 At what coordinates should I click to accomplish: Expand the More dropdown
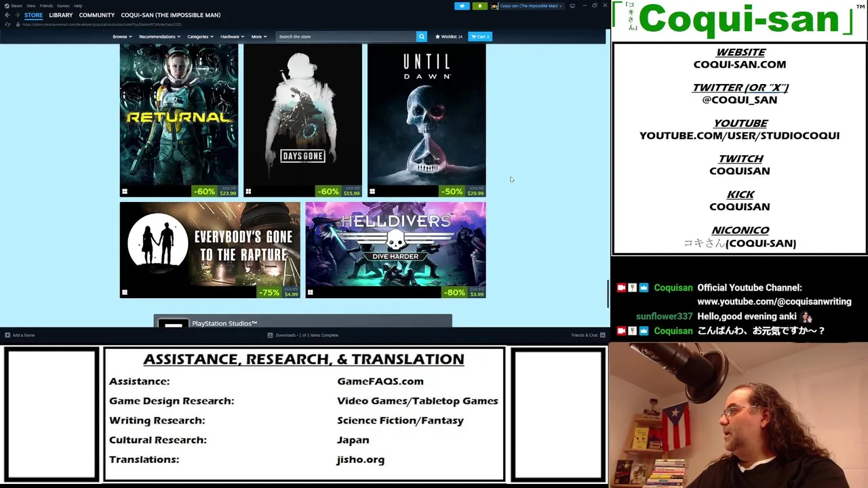point(259,37)
